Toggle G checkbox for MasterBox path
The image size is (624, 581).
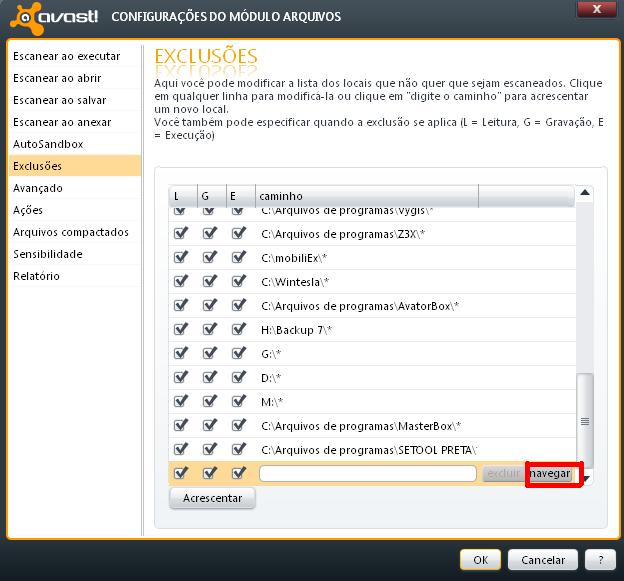tap(210, 425)
